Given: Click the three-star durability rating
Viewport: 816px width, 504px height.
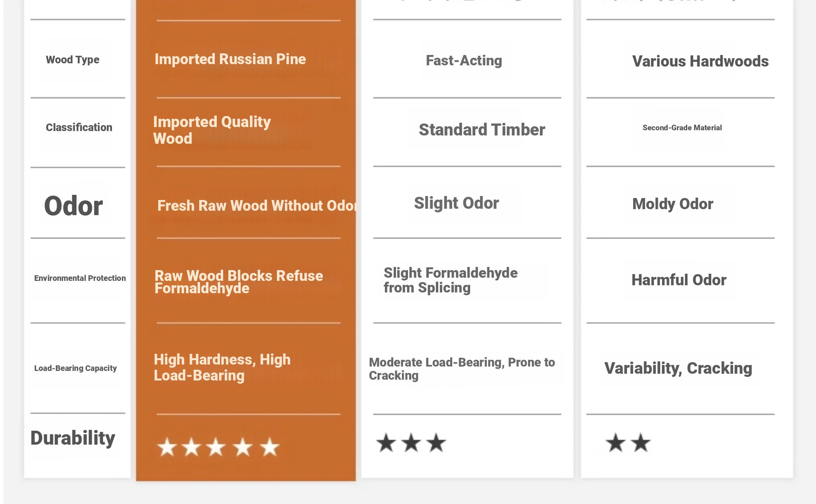Looking at the screenshot, I should [x=411, y=443].
